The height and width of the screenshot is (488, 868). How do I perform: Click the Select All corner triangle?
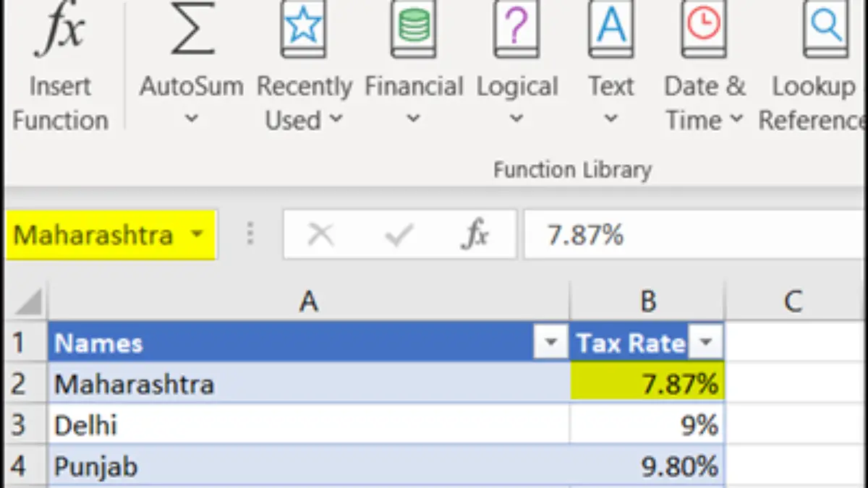pyautogui.click(x=27, y=302)
